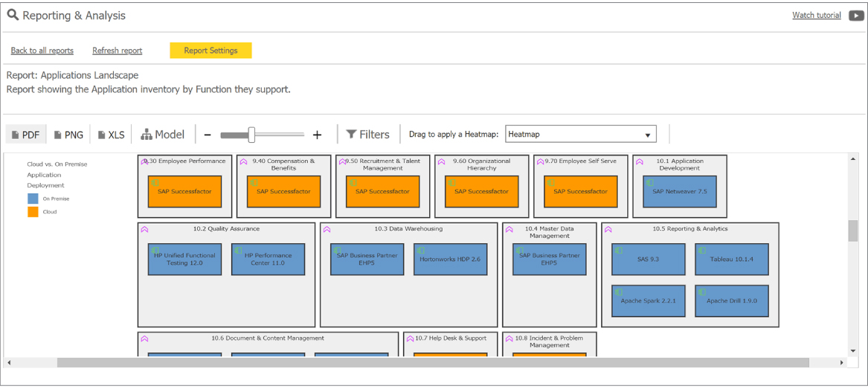Click the horizontal scrollbar left arrow
Viewport: 868px width, 389px height.
click(x=8, y=362)
